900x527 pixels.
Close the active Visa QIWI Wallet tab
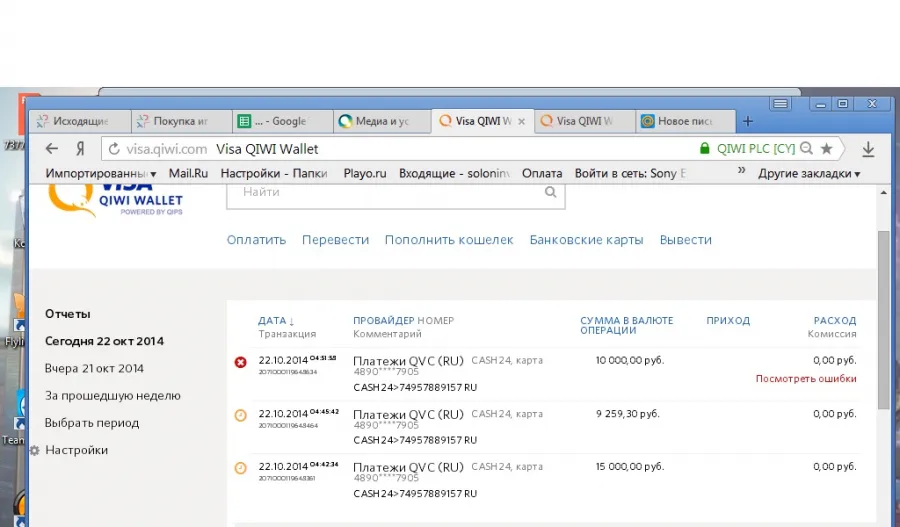click(x=521, y=121)
